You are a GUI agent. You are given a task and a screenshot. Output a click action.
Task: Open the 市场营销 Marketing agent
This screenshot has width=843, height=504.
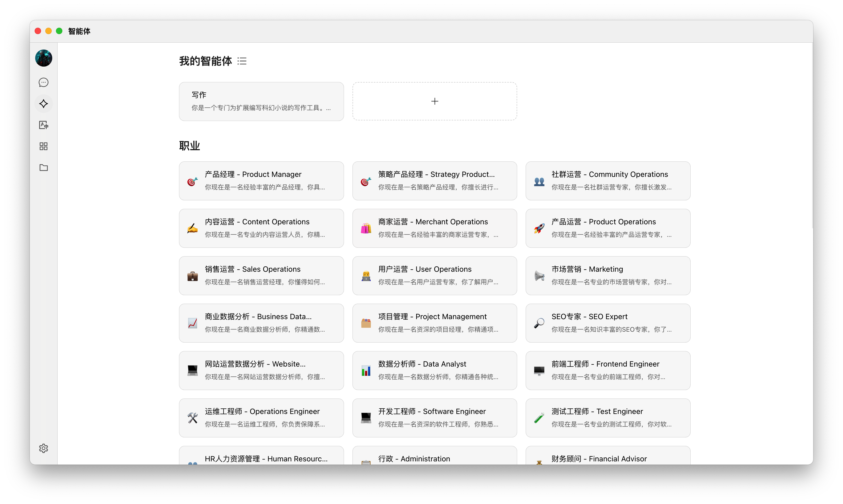pyautogui.click(x=608, y=275)
